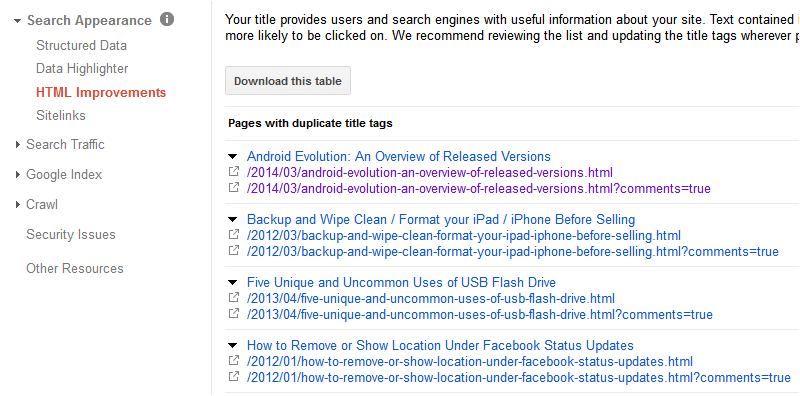Open the usb-flash-drive ?comments=true URL link
Viewport: 800px width, 396px height.
pyautogui.click(x=480, y=314)
